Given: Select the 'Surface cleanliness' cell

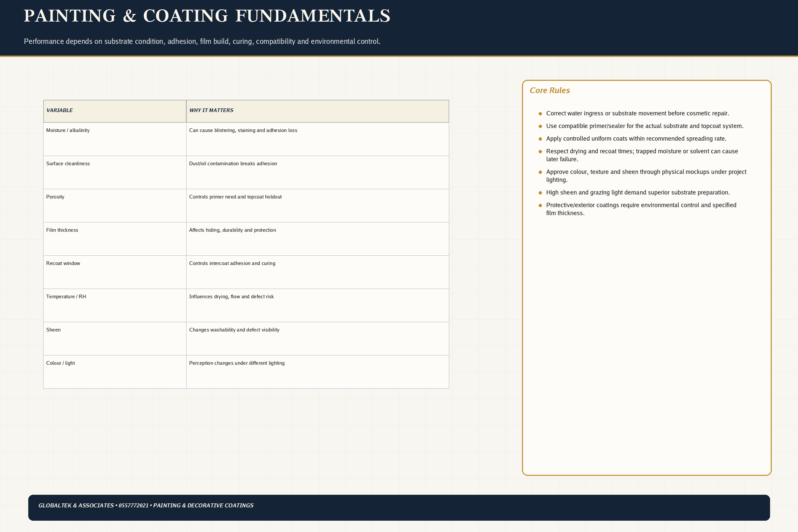Looking at the screenshot, I should (x=115, y=172).
